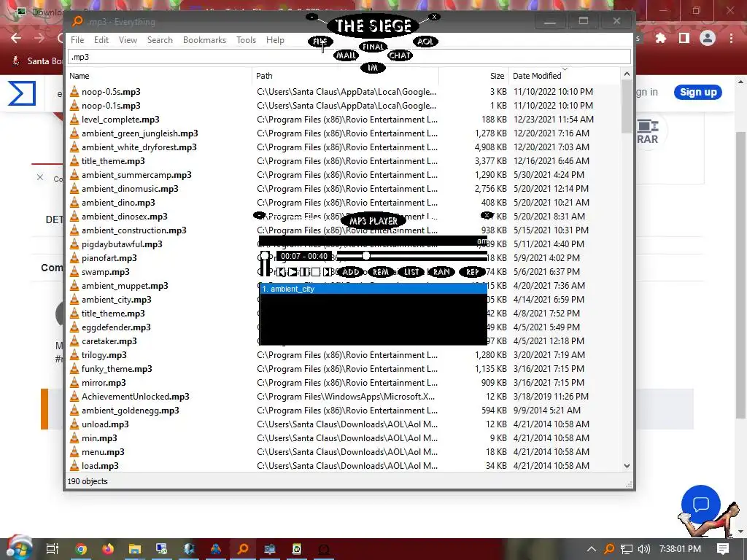Open the View menu in Everything
Viewport: 747px width, 560px height.
(128, 40)
